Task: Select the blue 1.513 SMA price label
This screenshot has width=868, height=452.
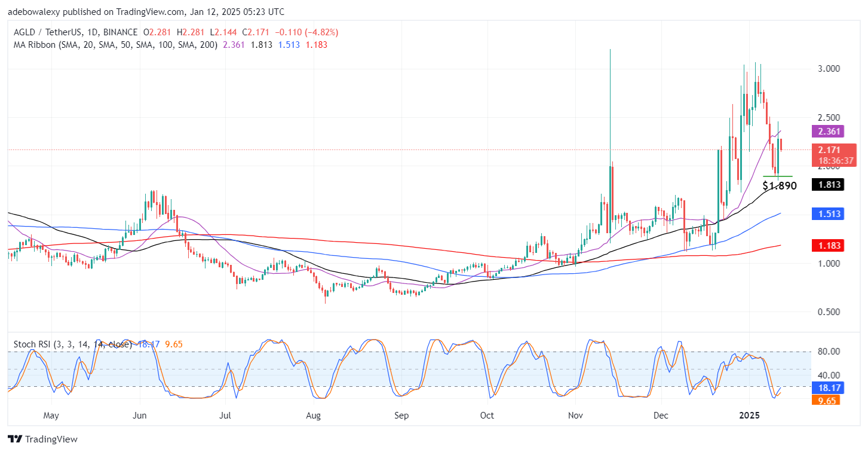Action: tap(827, 214)
